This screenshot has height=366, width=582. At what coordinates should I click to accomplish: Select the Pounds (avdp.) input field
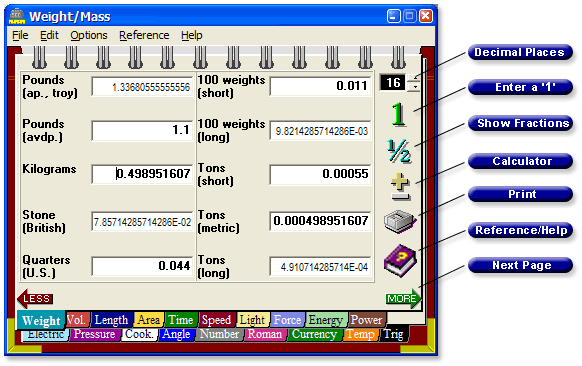tap(143, 130)
